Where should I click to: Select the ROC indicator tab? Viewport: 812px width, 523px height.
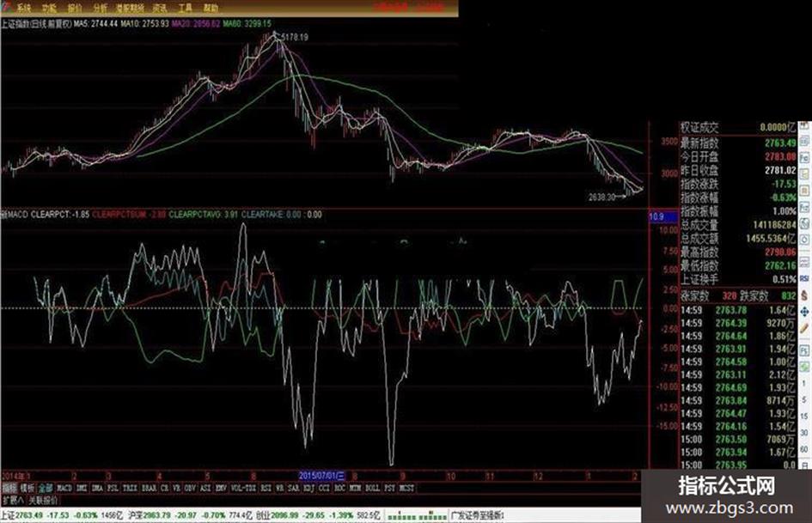(339, 488)
